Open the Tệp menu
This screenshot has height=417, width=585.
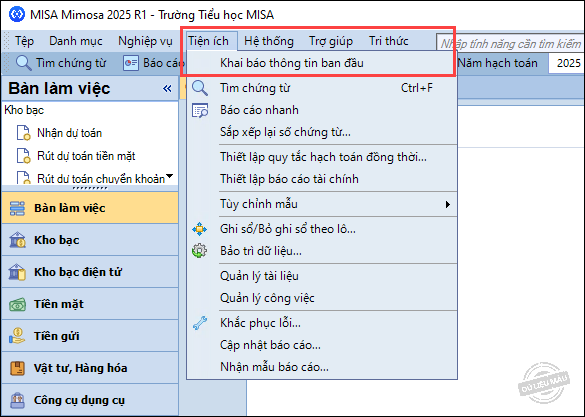(x=24, y=41)
